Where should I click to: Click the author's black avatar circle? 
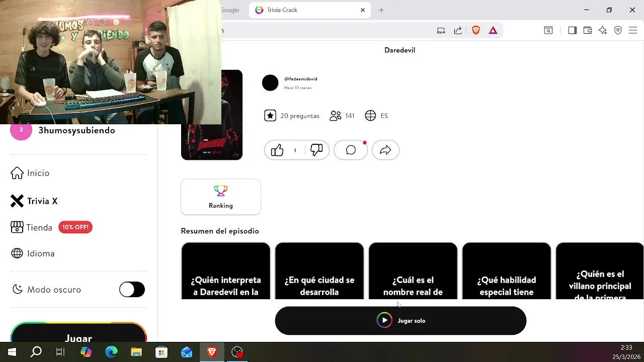(270, 83)
